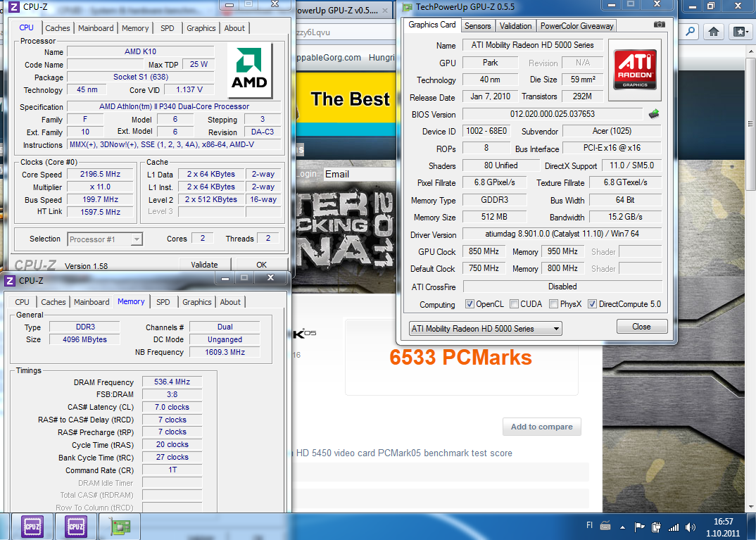Click the ATI Radeon Graphics logo
This screenshot has height=540, width=756.
click(x=634, y=70)
